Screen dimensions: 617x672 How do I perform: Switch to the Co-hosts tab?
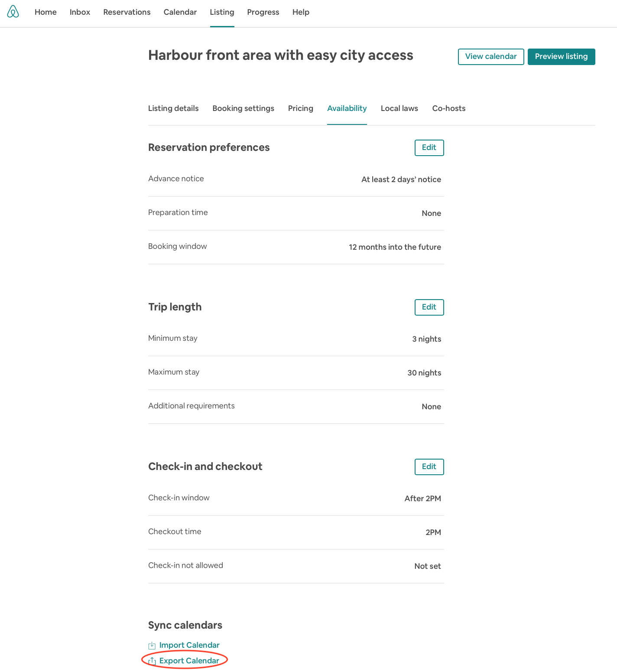pyautogui.click(x=448, y=108)
